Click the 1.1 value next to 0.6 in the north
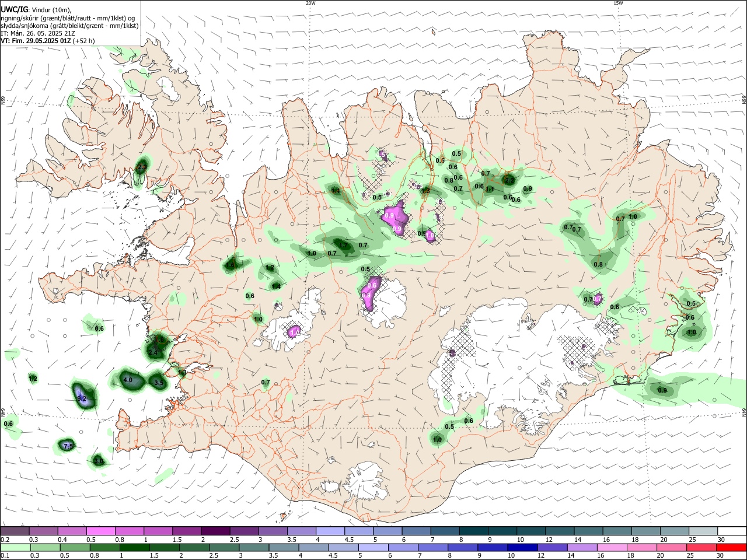Viewport: 747px width, 560px height. 490,190
